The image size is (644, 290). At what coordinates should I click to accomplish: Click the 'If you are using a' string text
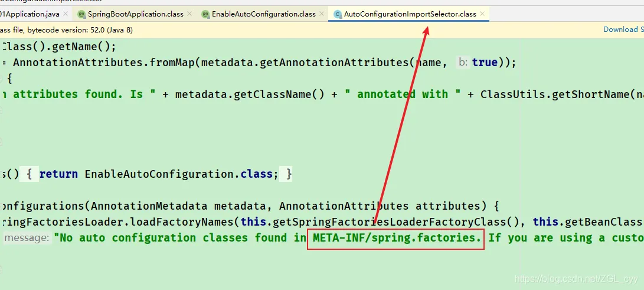coord(544,238)
